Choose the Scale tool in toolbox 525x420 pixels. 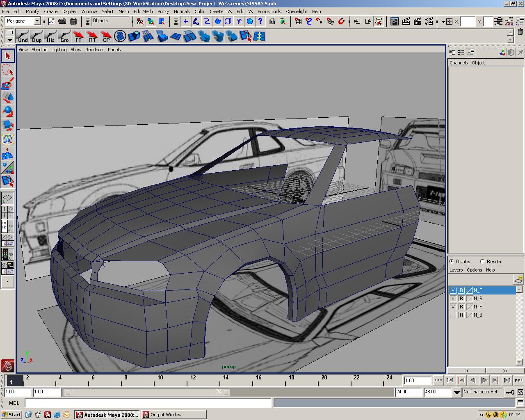tap(8, 126)
